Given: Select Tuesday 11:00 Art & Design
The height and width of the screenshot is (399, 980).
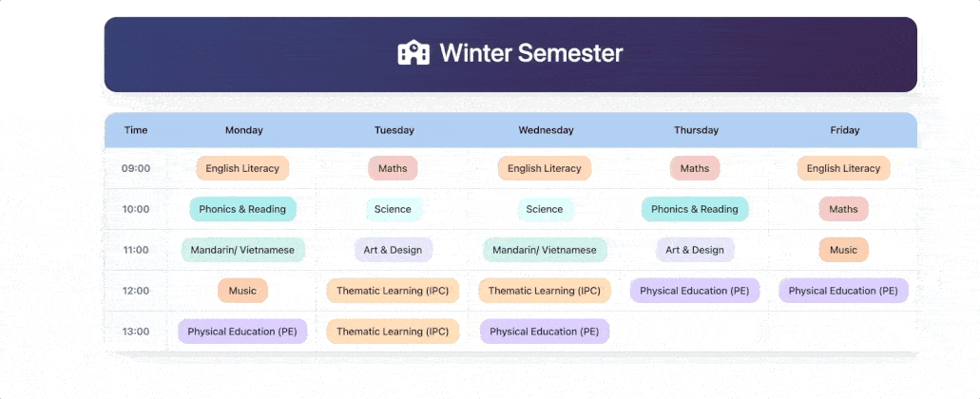Looking at the screenshot, I should [x=393, y=250].
